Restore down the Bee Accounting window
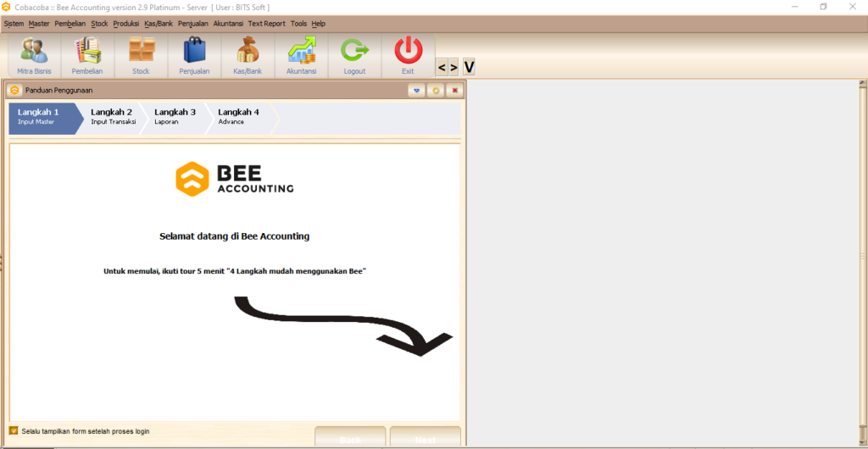 [824, 7]
